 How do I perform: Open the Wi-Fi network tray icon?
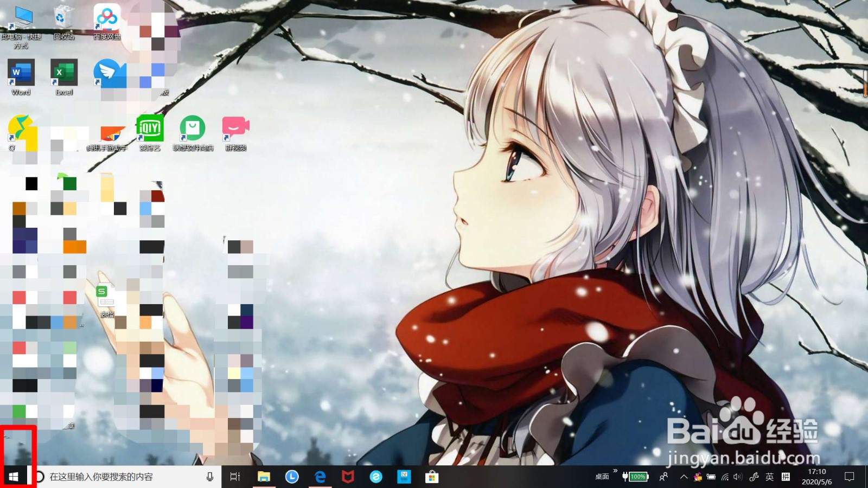725,477
